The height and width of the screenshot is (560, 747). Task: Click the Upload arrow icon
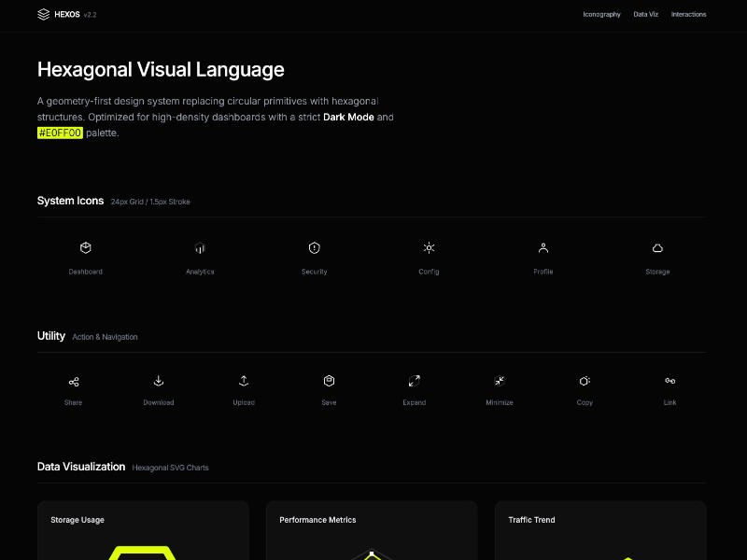click(244, 379)
